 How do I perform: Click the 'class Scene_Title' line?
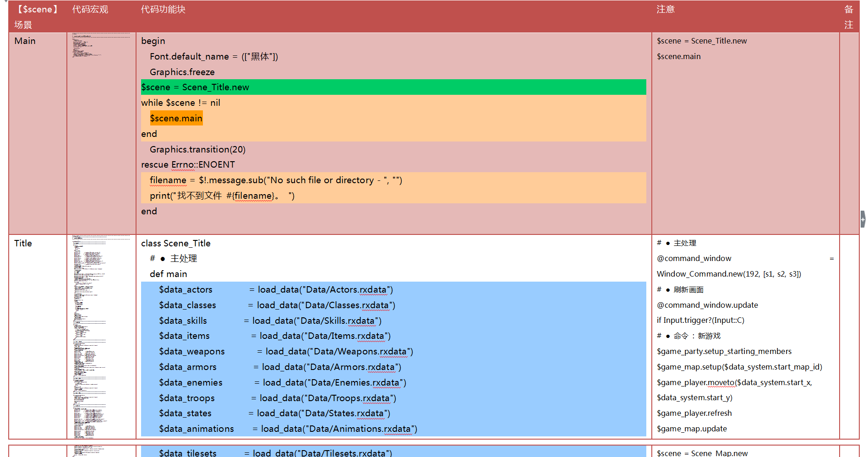coord(176,243)
